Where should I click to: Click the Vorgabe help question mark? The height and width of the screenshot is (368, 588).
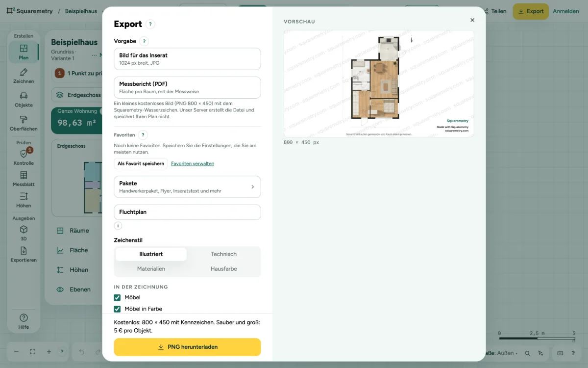(x=144, y=41)
